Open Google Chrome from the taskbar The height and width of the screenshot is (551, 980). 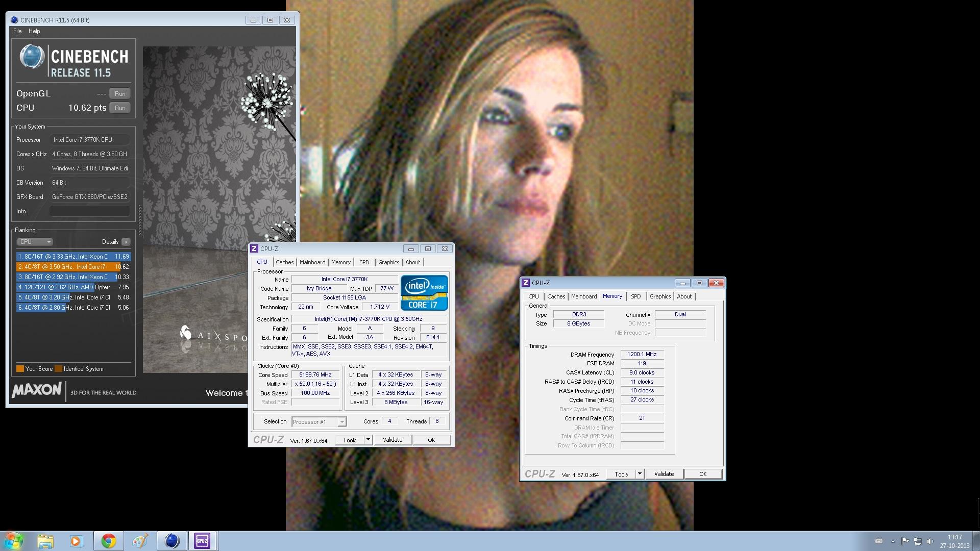pos(108,541)
